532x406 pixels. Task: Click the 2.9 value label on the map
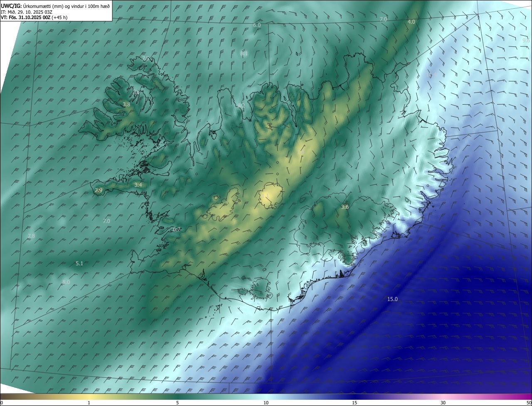[x=99, y=191]
